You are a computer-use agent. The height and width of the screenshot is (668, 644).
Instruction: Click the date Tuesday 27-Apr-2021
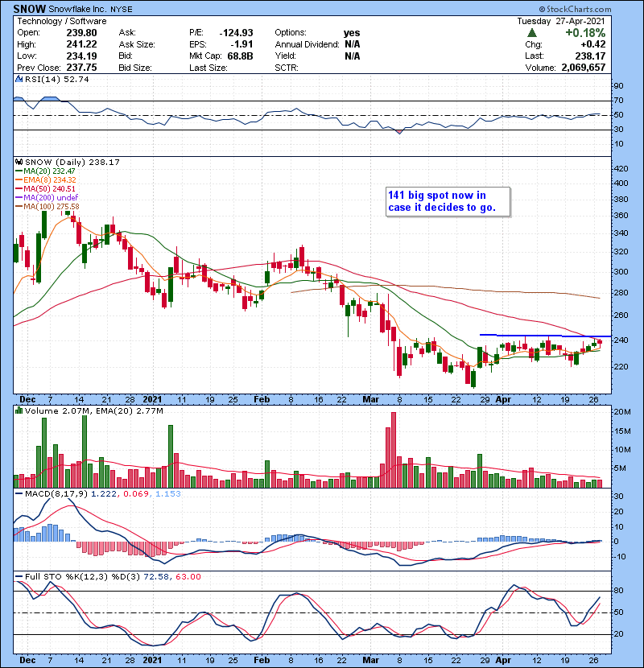point(561,21)
